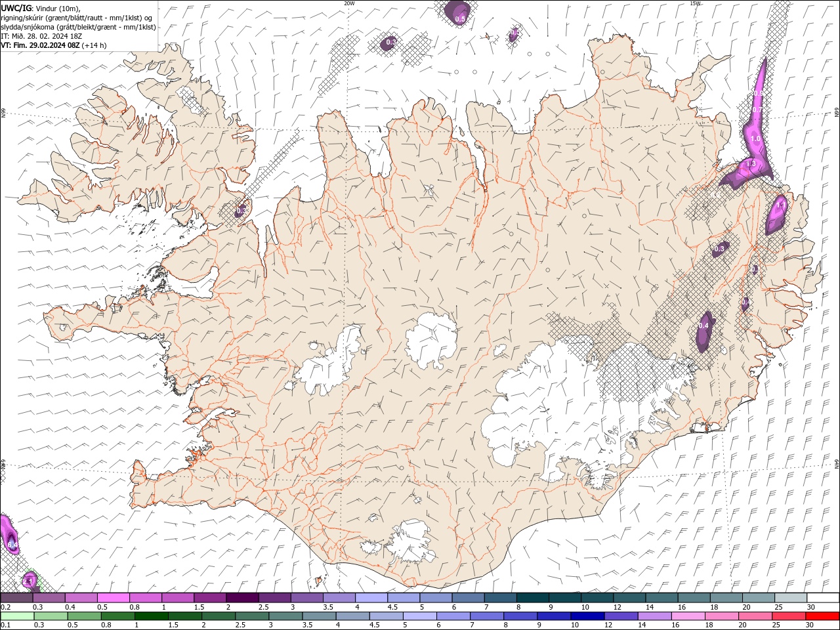Click the initial time 'IT: Mið. 28. 02. 2024 18Z'

(x=41, y=36)
